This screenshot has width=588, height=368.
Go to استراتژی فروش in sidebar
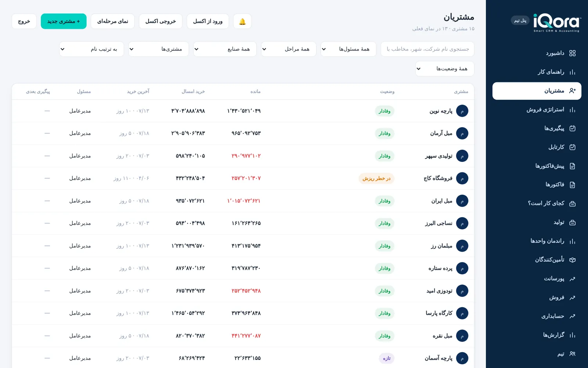(537, 110)
